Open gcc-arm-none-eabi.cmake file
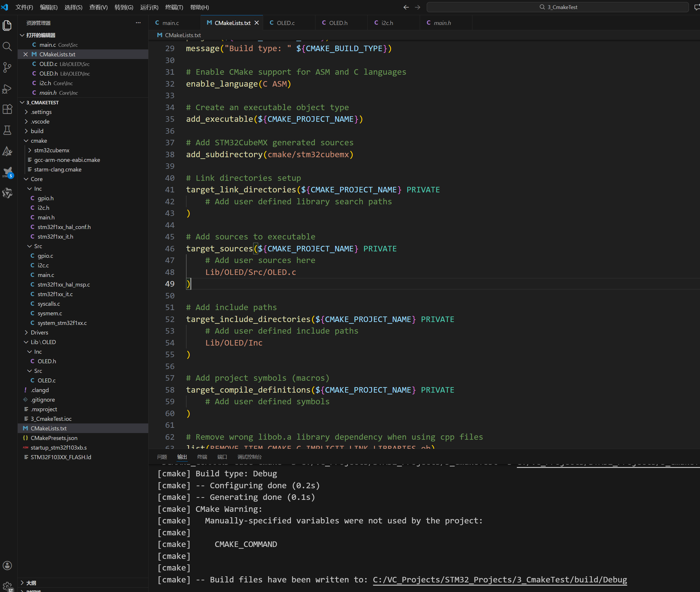The height and width of the screenshot is (592, 700). click(67, 160)
